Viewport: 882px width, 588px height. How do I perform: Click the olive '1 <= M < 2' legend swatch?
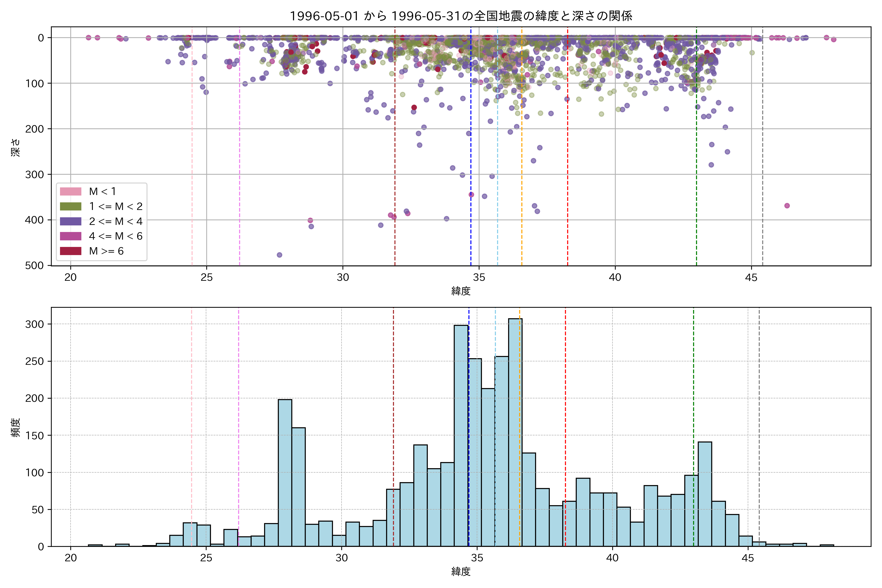71,207
